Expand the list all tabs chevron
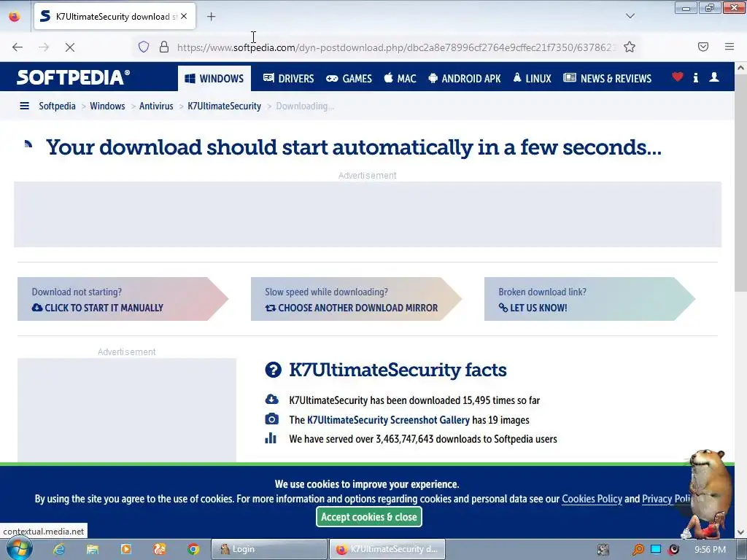The height and width of the screenshot is (560, 747). [630, 16]
